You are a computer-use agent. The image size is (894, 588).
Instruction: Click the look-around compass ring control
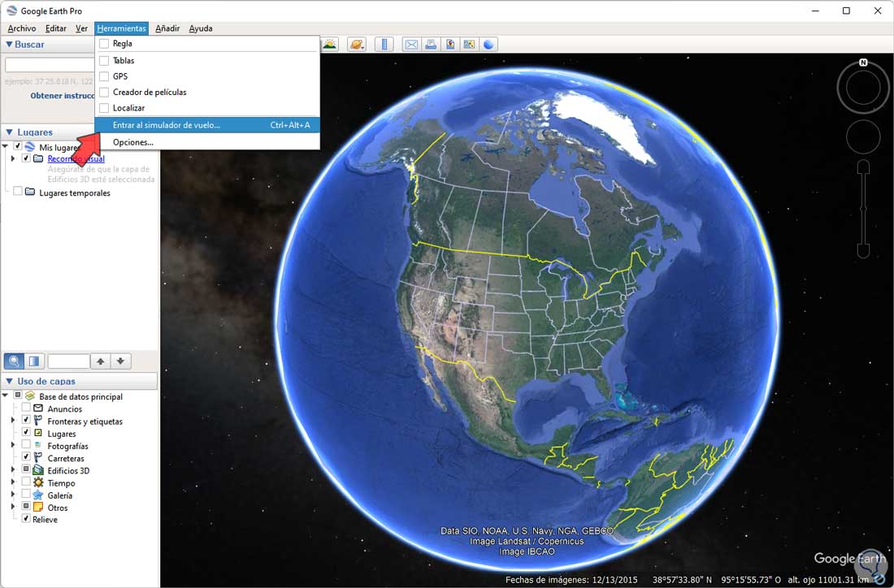click(863, 88)
